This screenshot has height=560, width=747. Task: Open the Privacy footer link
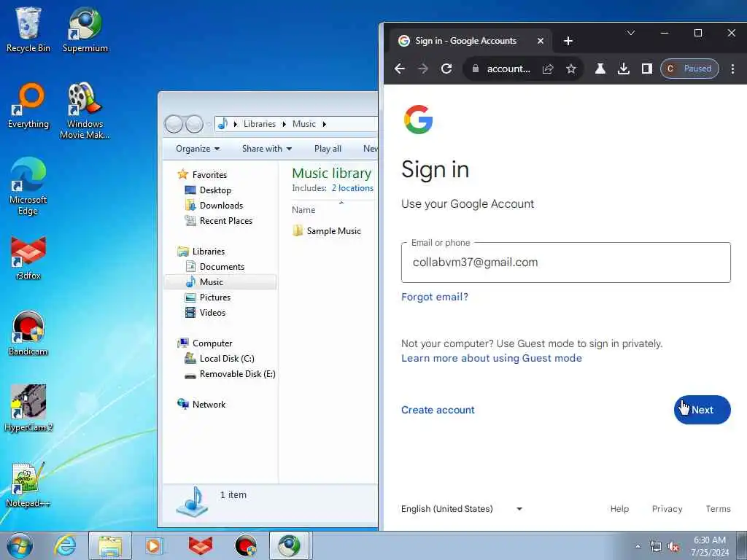coord(667,508)
